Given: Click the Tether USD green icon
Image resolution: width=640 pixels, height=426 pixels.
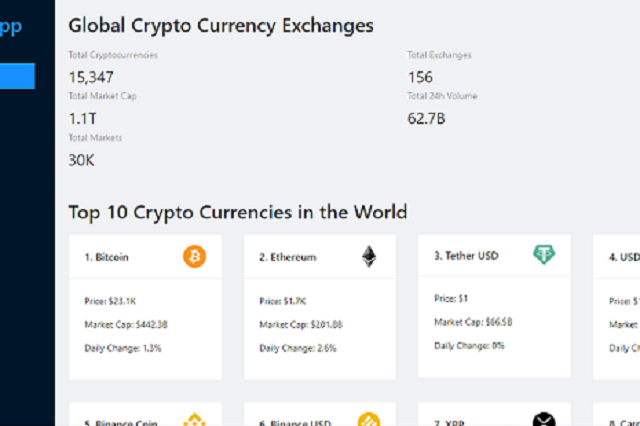Looking at the screenshot, I should 544,255.
